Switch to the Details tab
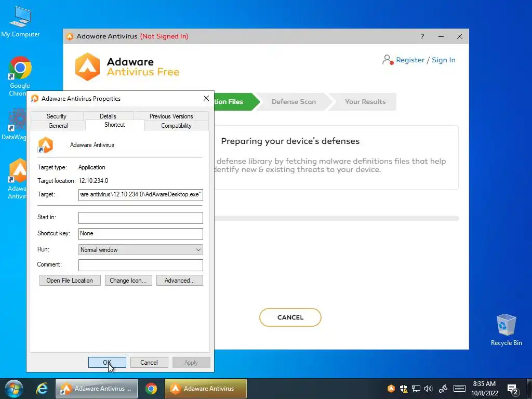 [108, 116]
